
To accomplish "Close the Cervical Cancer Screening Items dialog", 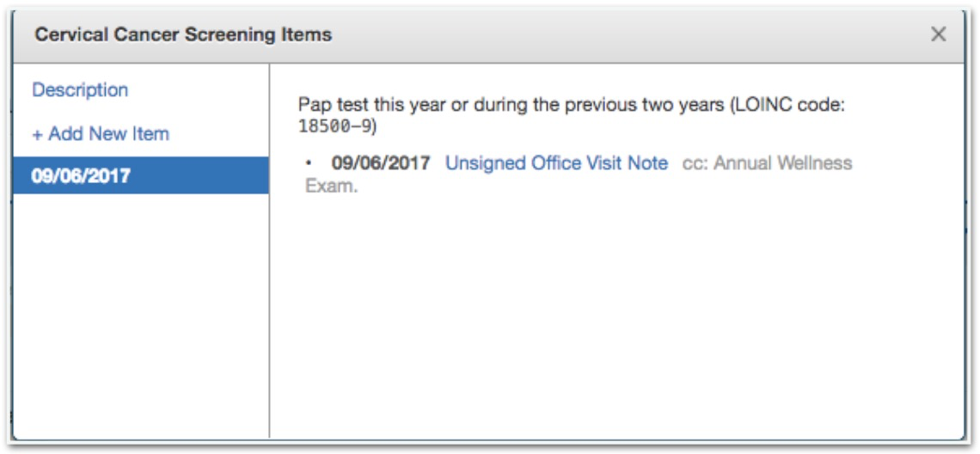I will tap(938, 34).
